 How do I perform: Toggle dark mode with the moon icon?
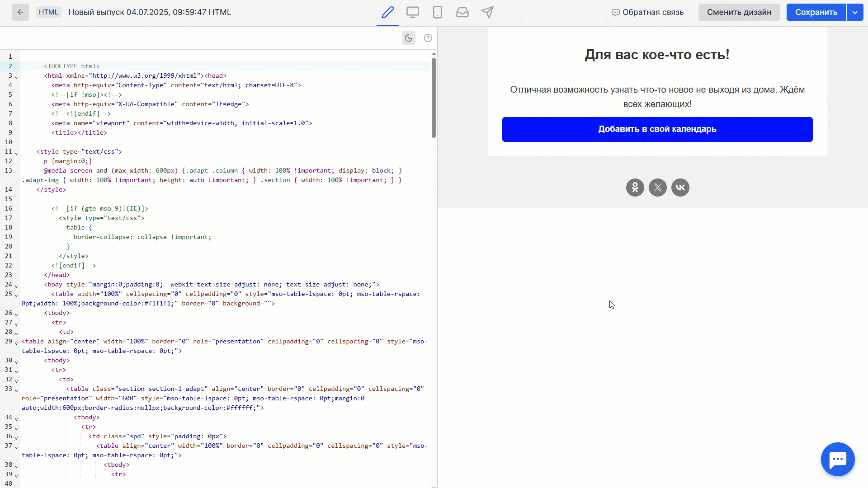pos(409,38)
